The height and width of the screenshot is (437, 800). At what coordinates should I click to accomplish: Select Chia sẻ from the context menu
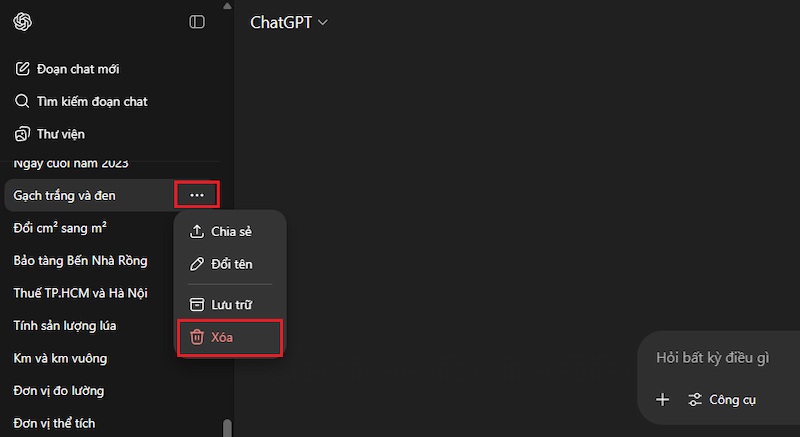[x=230, y=231]
